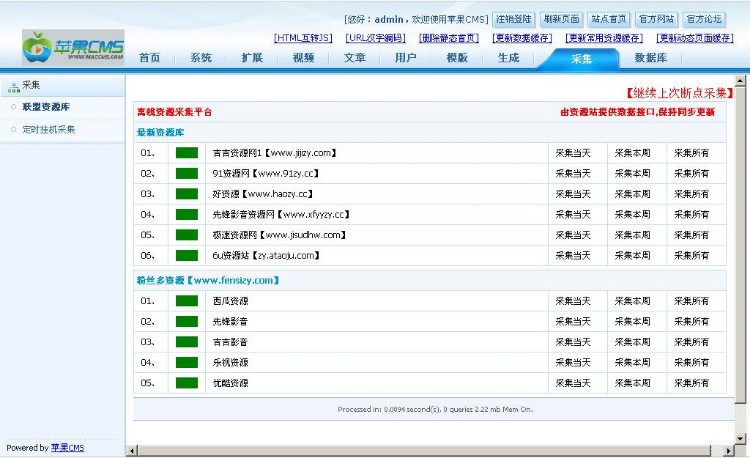Image resolution: width=750 pixels, height=458 pixels.
Task: Select 定时挂机采集 in sidebar
Action: point(48,130)
